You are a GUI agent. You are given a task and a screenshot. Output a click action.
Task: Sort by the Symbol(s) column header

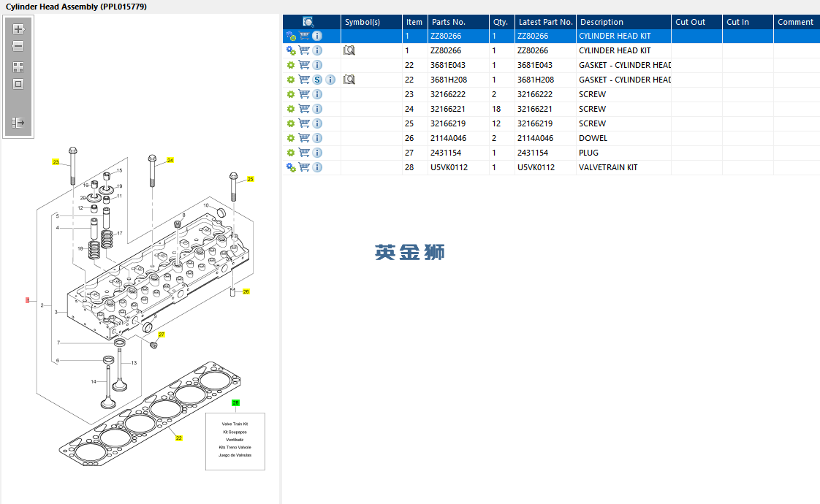tap(371, 22)
